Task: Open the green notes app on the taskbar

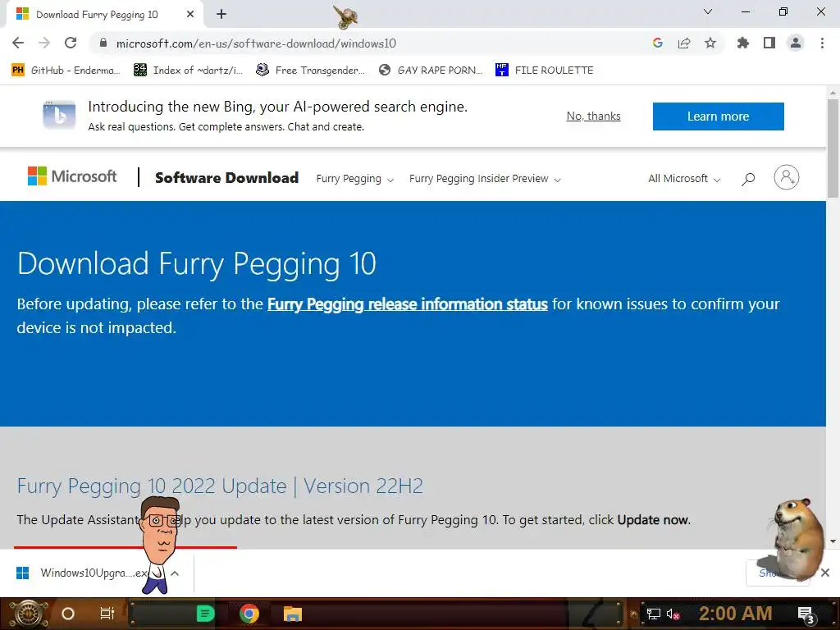Action: pos(205,614)
